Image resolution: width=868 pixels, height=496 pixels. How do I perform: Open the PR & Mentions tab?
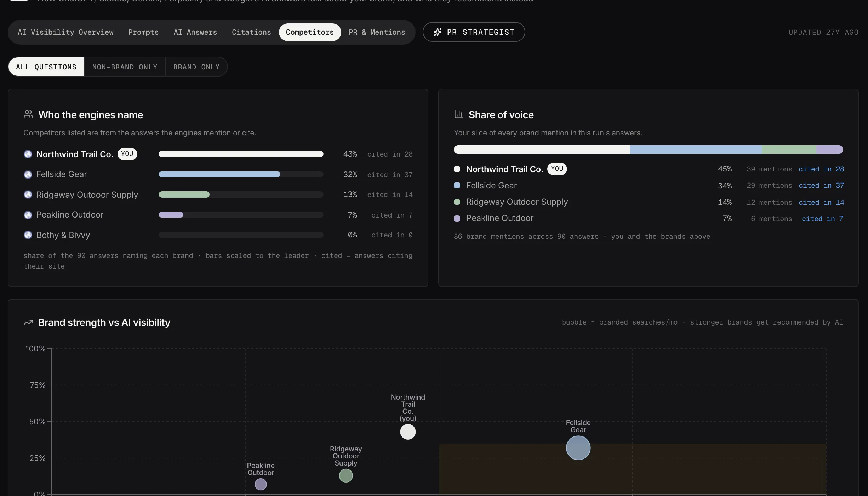377,32
